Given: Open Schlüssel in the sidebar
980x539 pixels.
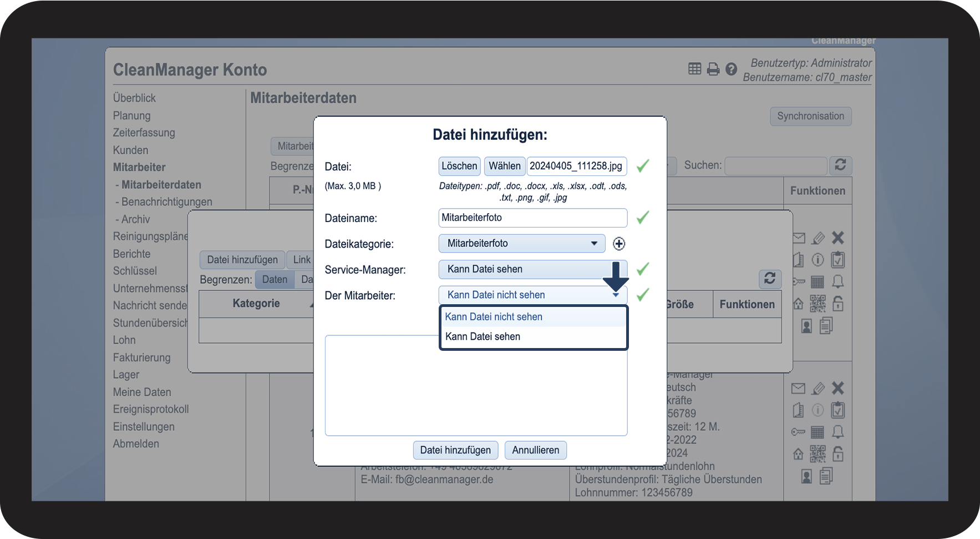Looking at the screenshot, I should pyautogui.click(x=135, y=271).
